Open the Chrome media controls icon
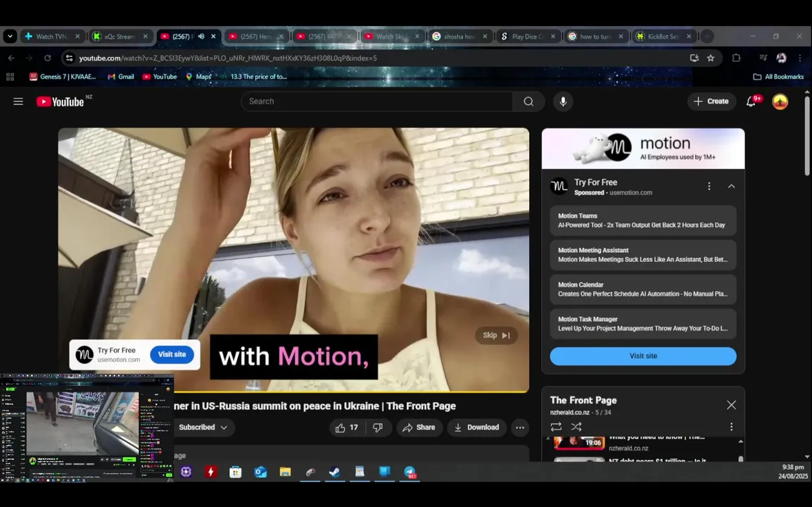The width and height of the screenshot is (812, 507). click(x=763, y=58)
